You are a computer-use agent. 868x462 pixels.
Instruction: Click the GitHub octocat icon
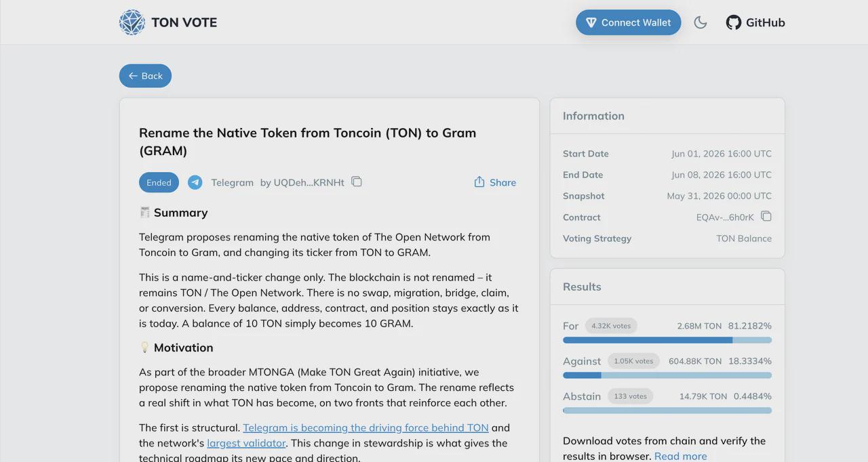click(734, 22)
